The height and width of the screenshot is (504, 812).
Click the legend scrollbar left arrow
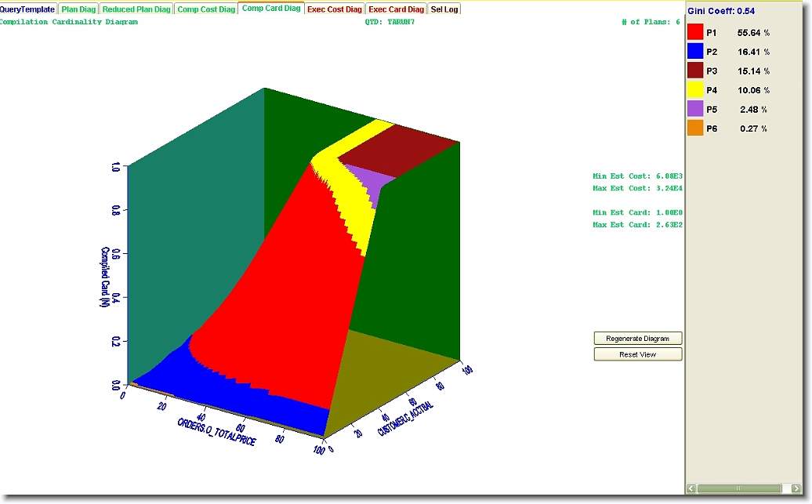691,488
